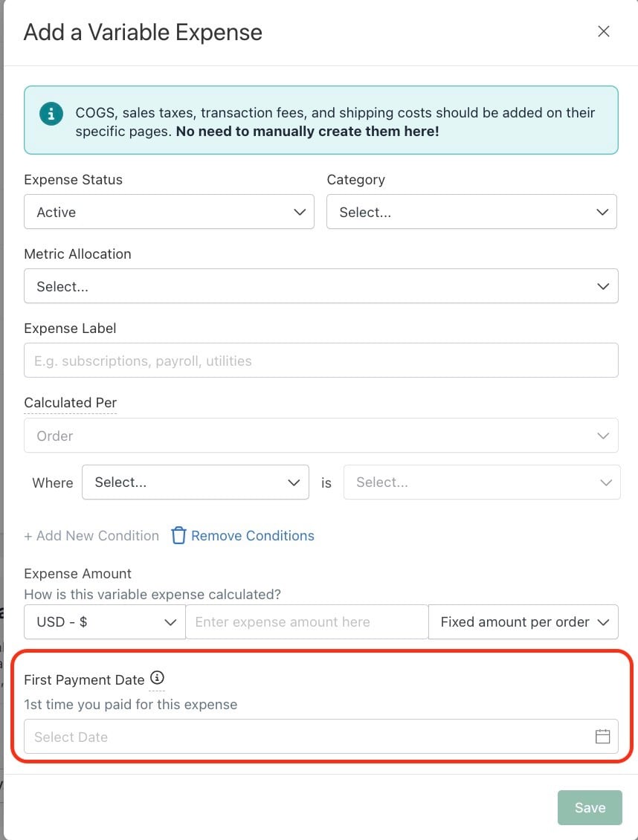
Task: Open the Expense Status Active dropdown
Action: [x=170, y=212]
